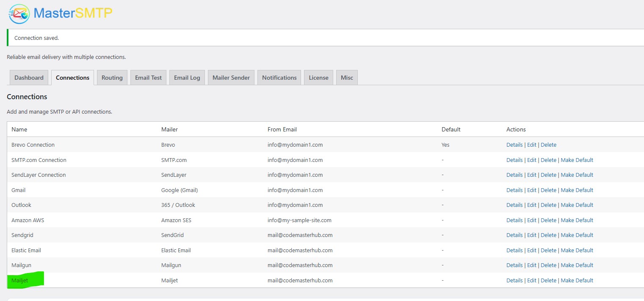This screenshot has width=644, height=301.
Task: Open the Misc tab
Action: coord(346,78)
